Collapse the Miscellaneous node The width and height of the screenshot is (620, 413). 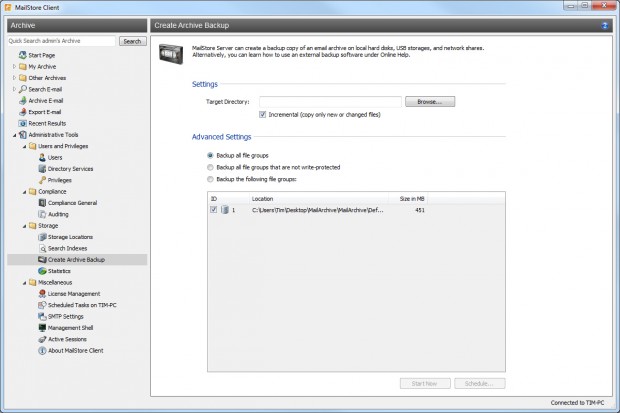pos(25,283)
